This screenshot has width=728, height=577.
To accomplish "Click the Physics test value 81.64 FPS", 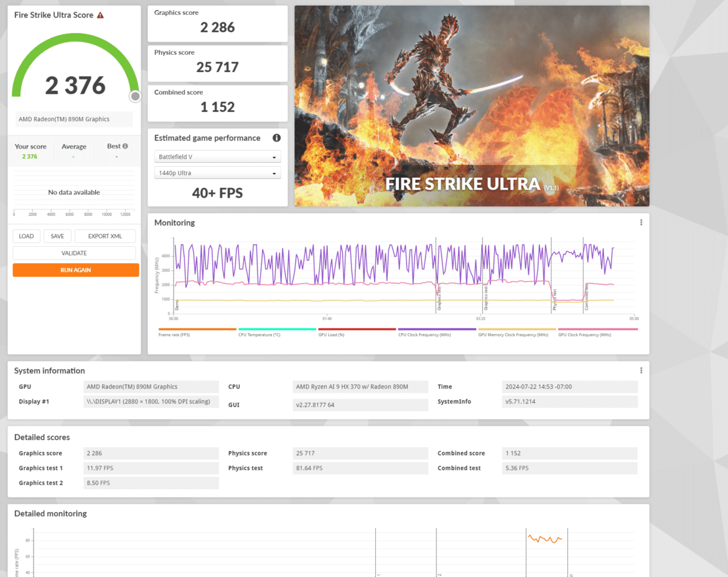I will coord(360,468).
